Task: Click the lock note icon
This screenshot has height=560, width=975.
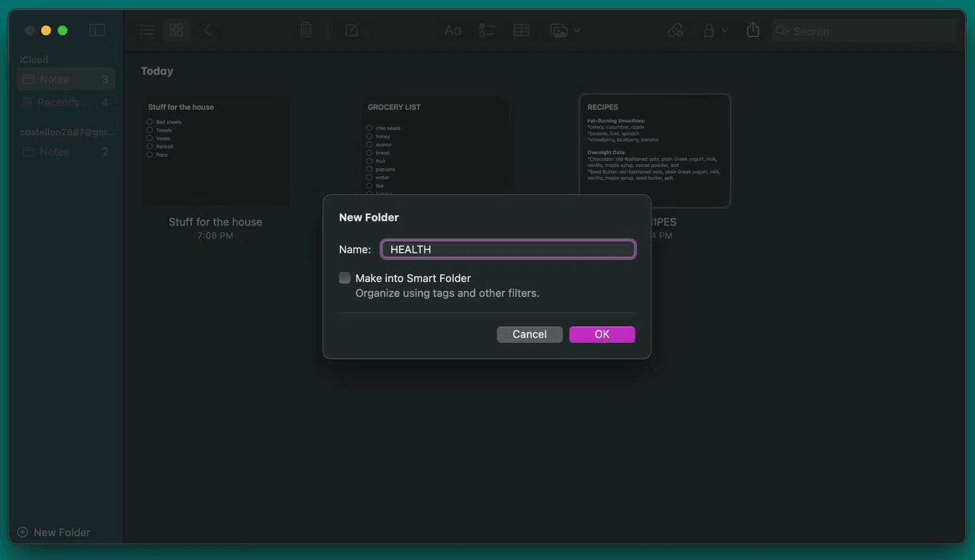Action: tap(708, 31)
